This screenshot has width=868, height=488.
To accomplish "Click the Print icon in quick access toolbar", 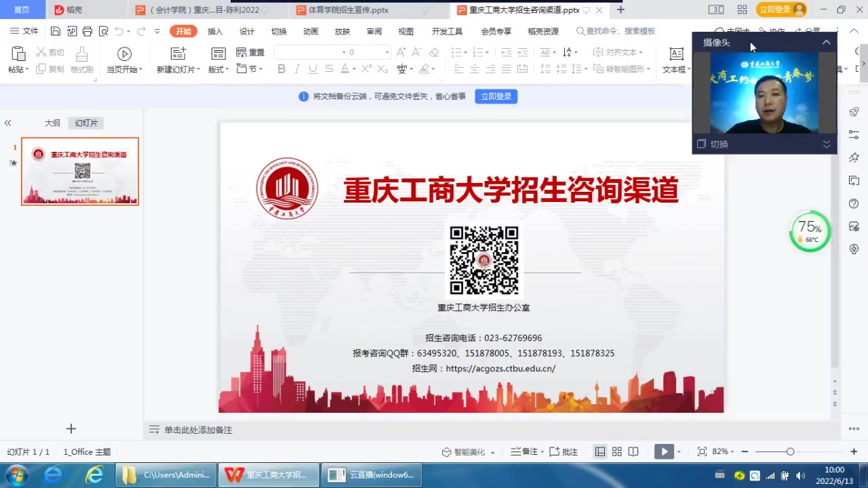I will pyautogui.click(x=87, y=31).
